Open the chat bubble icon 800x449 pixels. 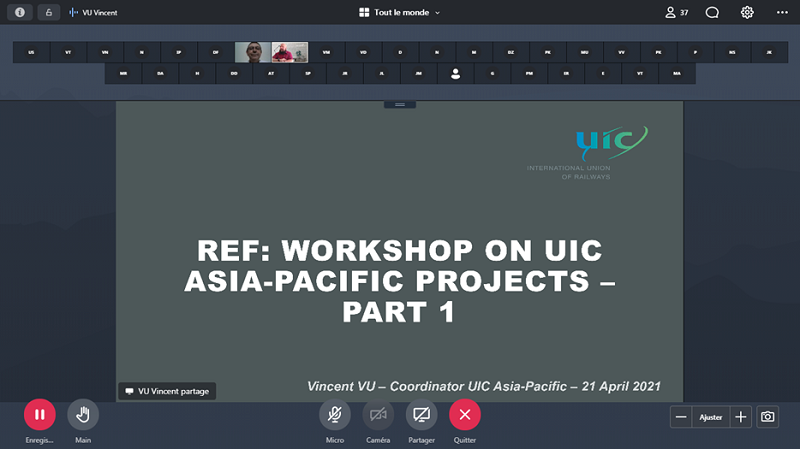712,12
